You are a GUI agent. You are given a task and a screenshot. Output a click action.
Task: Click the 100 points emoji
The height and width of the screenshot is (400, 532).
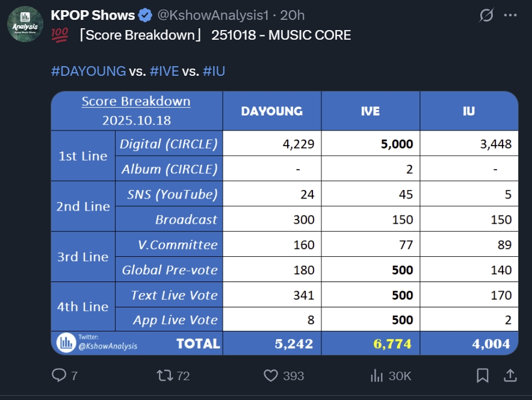click(x=61, y=35)
